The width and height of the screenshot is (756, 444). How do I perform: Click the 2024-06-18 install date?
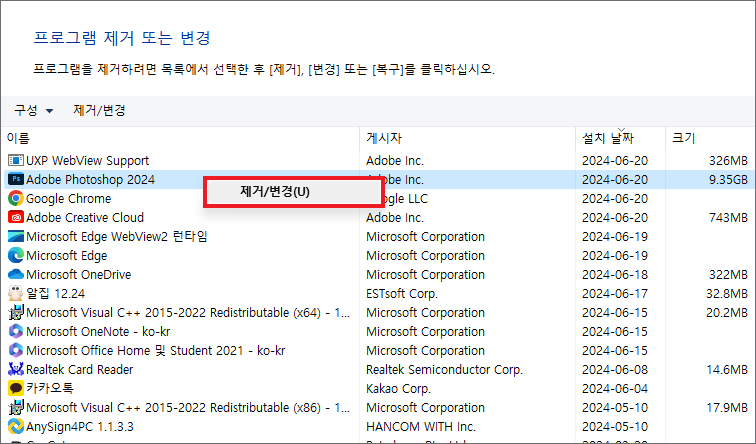tap(615, 275)
